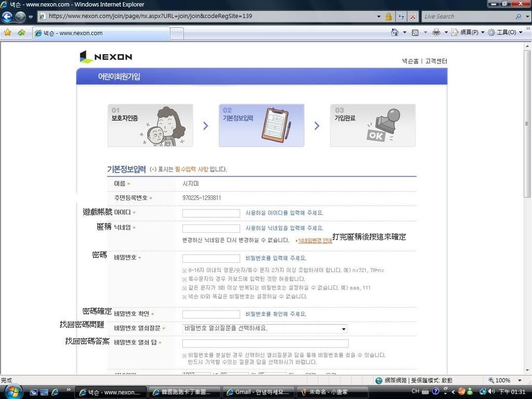Click the Refresh page icon
Screen dimensions: 532x399
click(x=401, y=17)
